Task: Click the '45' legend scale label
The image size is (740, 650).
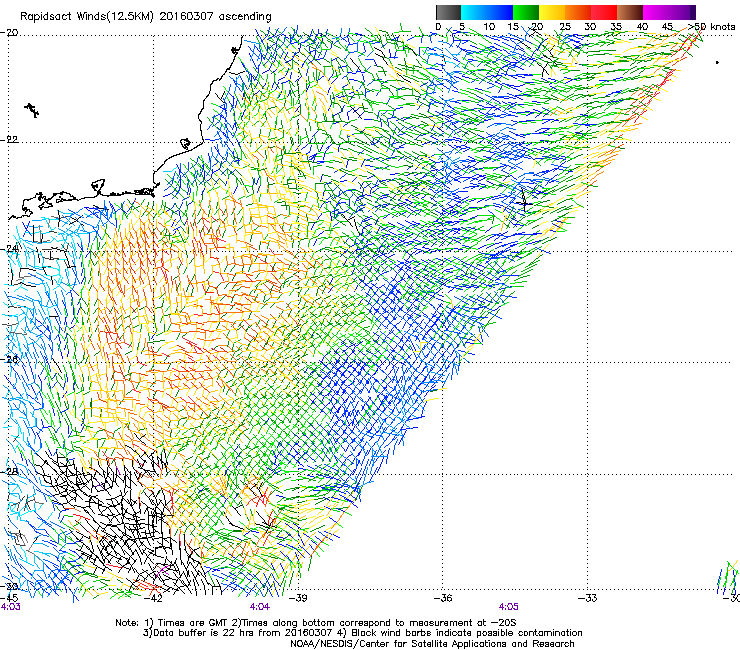Action: coord(667,27)
